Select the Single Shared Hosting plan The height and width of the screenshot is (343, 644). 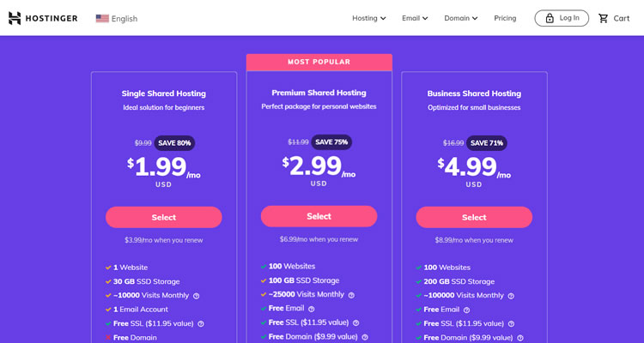(164, 217)
